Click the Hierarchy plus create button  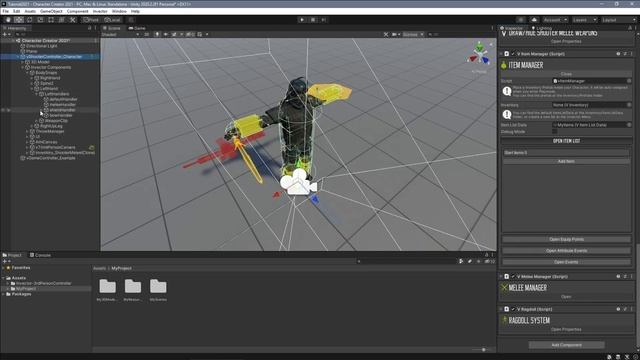[x=5, y=34]
